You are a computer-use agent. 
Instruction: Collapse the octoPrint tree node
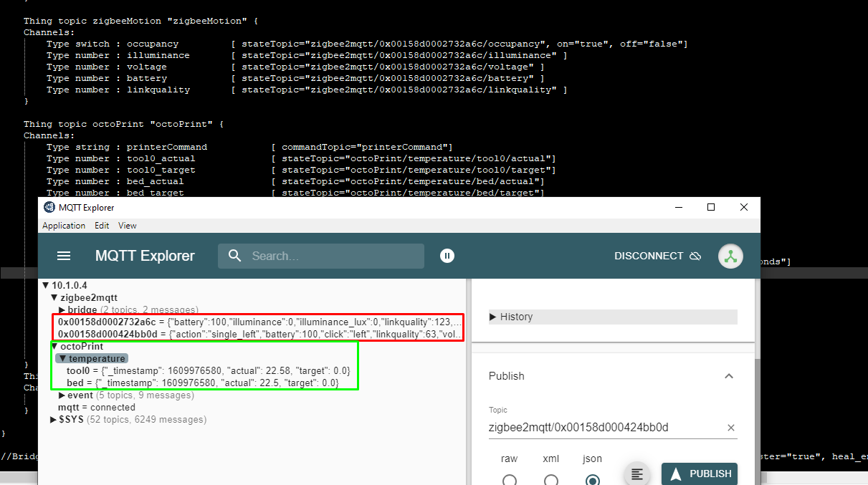pos(54,347)
